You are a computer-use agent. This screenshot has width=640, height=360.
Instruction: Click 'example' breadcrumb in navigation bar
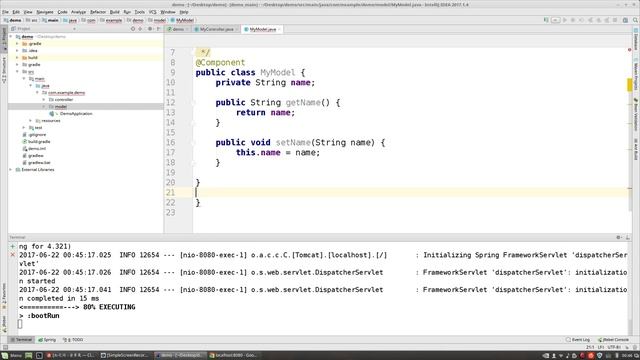pos(111,20)
